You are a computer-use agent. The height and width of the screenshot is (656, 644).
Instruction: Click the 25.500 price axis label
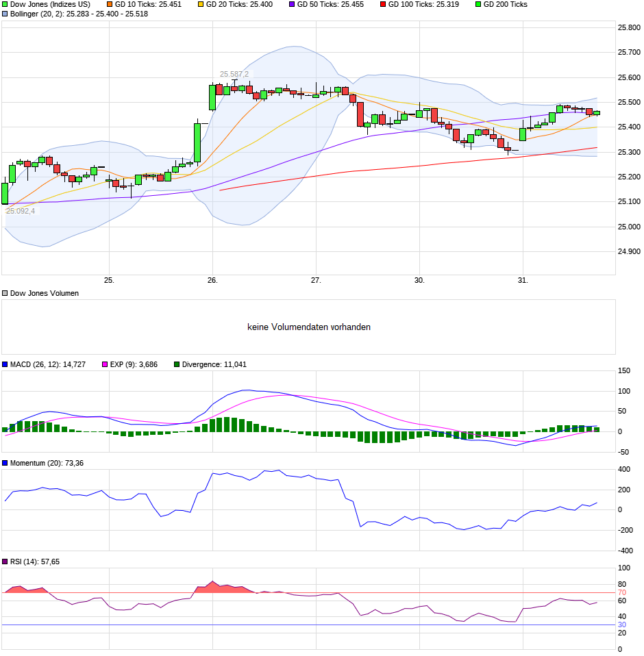(x=629, y=102)
